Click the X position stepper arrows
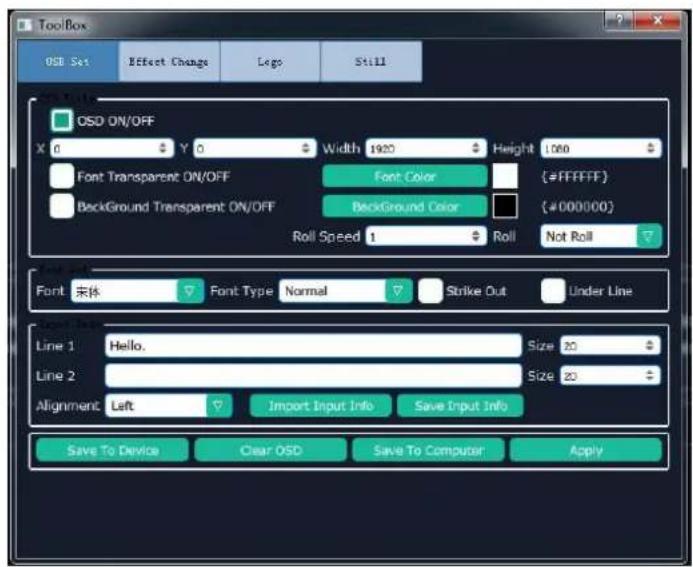Image resolution: width=693 pixels, height=567 pixels. tap(163, 148)
